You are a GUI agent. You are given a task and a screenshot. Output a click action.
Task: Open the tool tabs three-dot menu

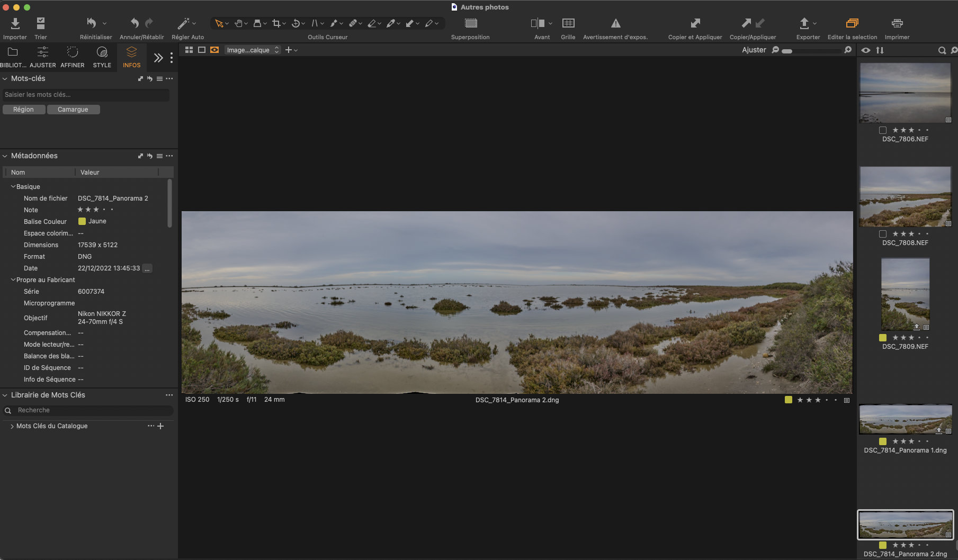point(172,58)
